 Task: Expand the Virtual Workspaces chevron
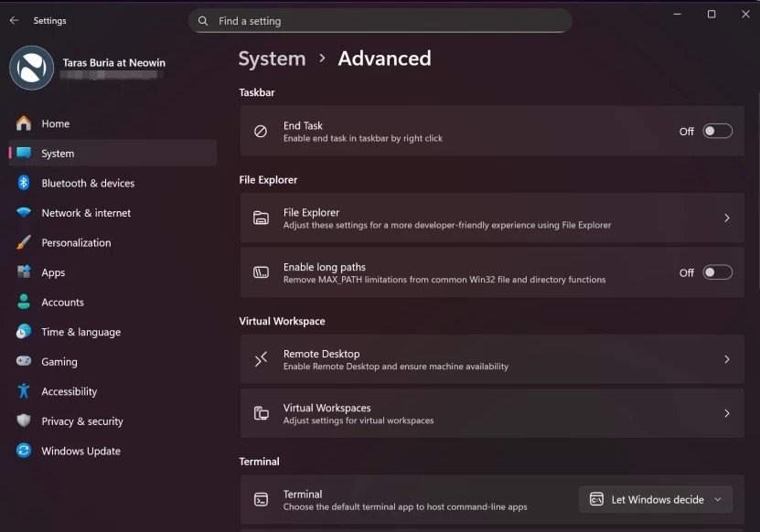point(726,413)
